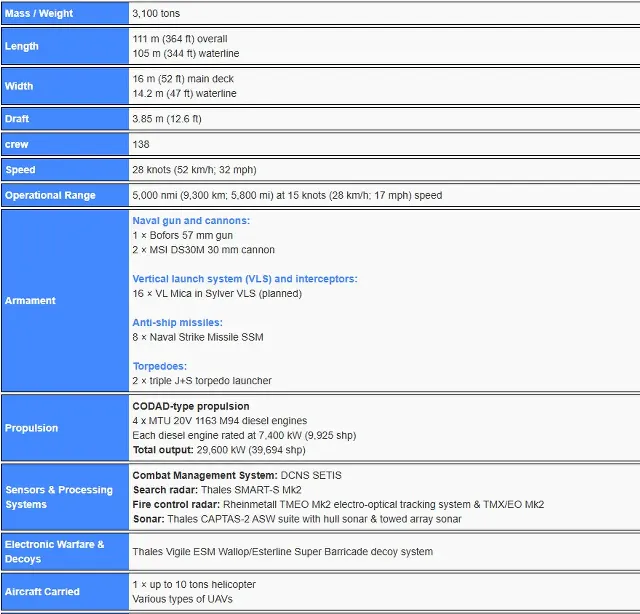Select the 'Anti-ship missiles:' blue heading
Image resolution: width=640 pixels, height=614 pixels.
[177, 323]
